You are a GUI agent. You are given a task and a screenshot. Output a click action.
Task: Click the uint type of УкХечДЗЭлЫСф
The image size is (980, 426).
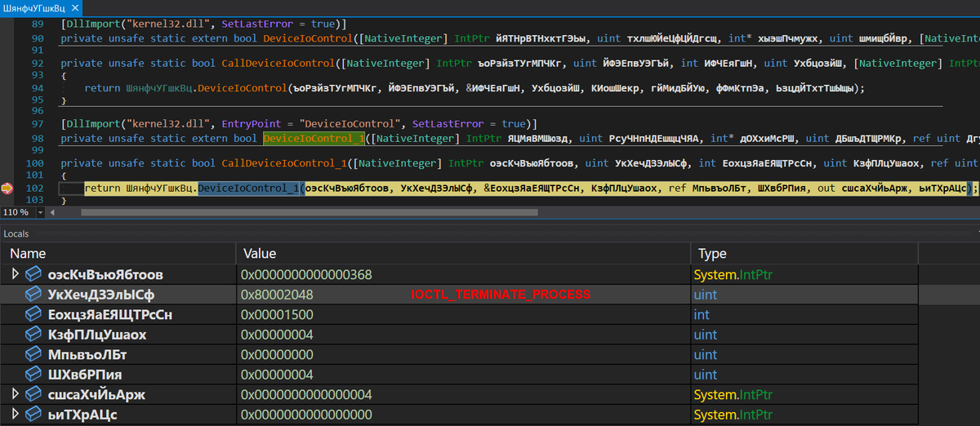(x=706, y=294)
